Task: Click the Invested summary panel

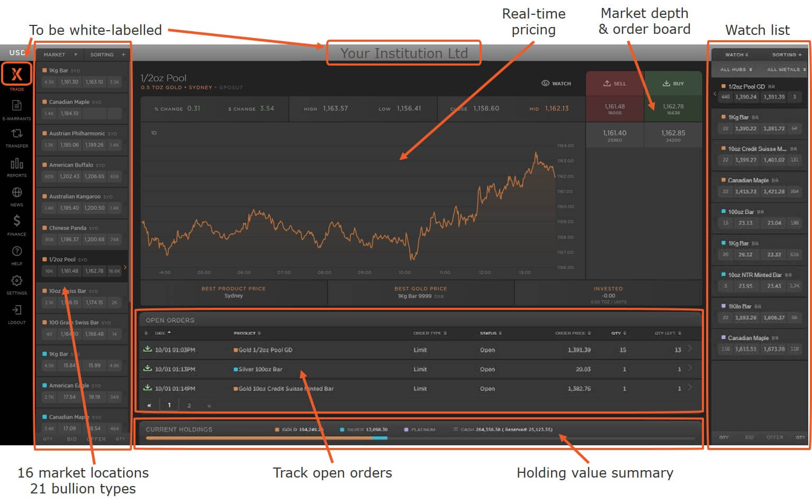Action: [608, 294]
